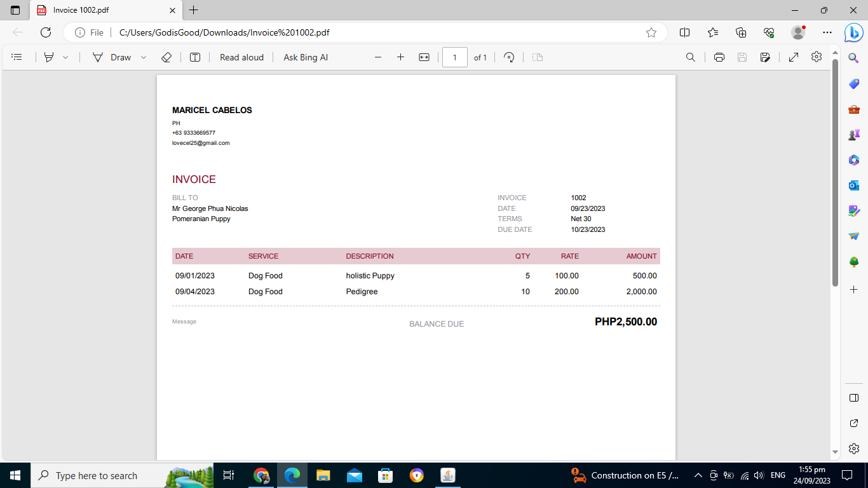
Task: Select the Erase tool
Action: (x=166, y=57)
